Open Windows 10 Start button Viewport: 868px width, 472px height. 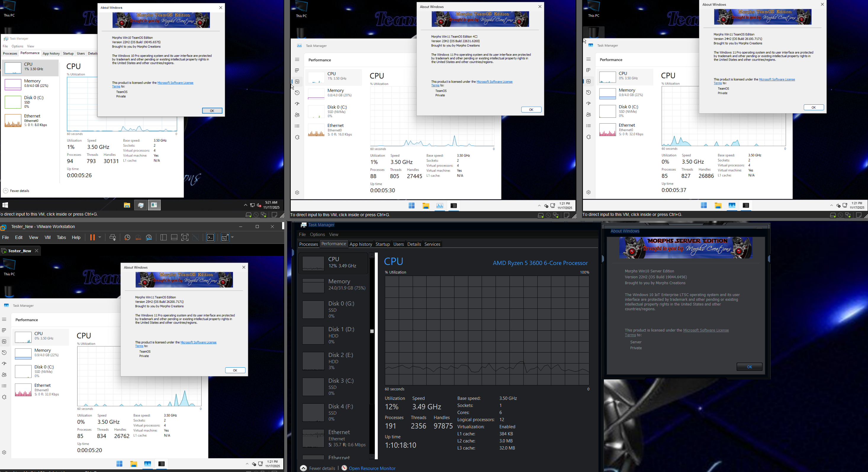pyautogui.click(x=5, y=205)
